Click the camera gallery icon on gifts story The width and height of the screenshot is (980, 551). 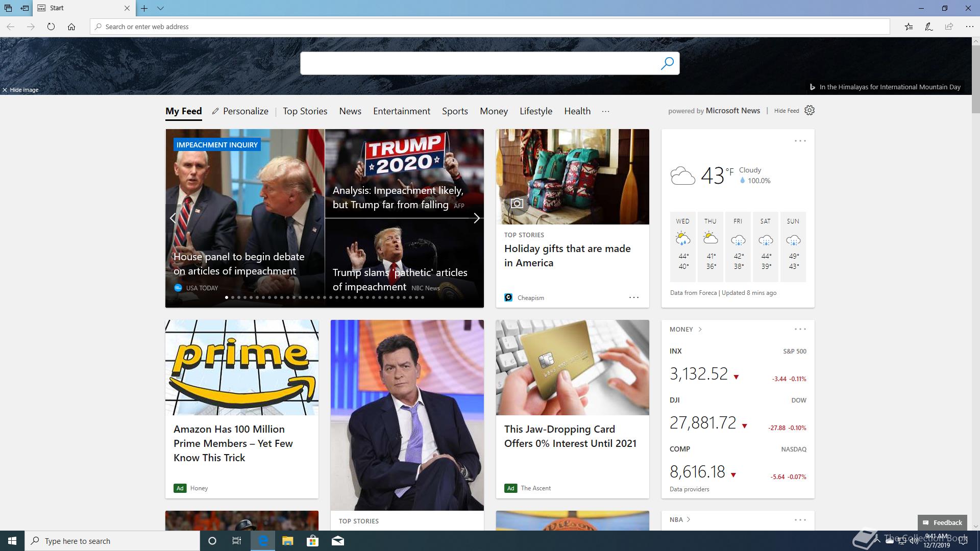click(x=517, y=203)
